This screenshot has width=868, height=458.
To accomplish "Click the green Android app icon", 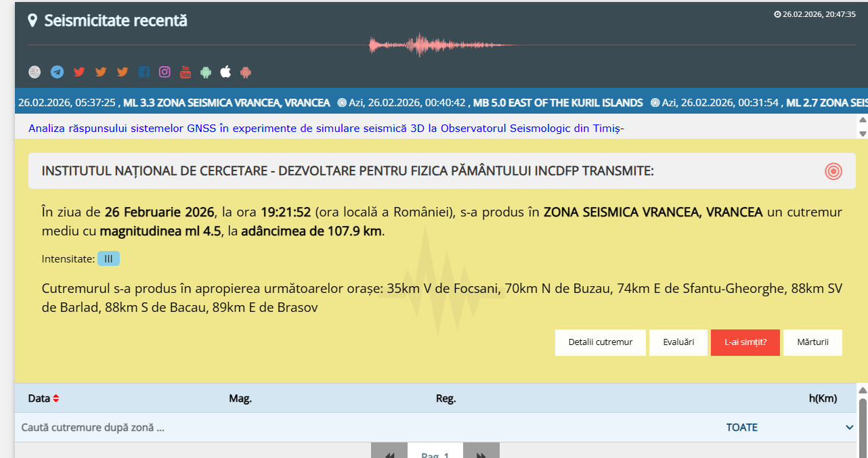I will pyautogui.click(x=206, y=72).
